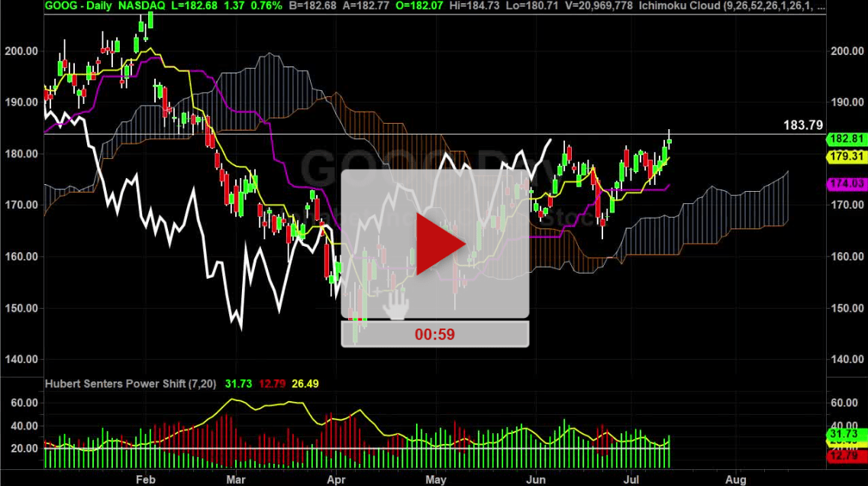Click the green 31.73 indicator value tag on right axis
868x486 pixels.
845,434
